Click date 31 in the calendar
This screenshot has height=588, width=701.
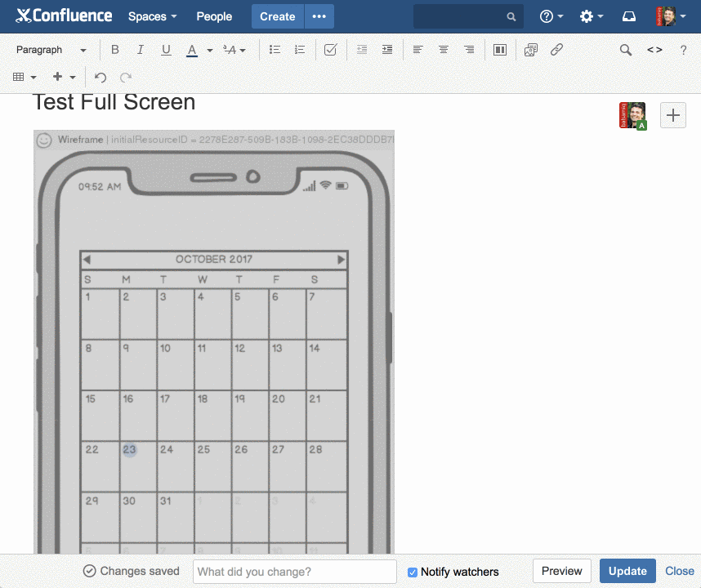166,501
